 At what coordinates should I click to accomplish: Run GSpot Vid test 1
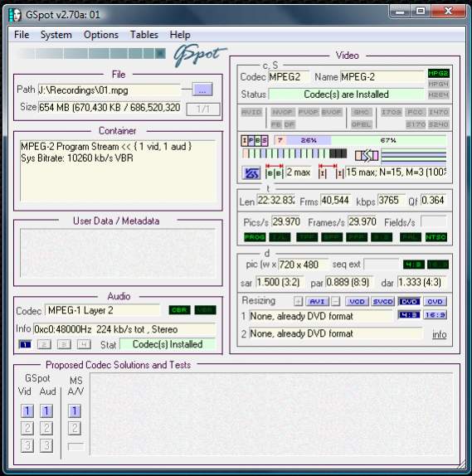click(x=27, y=410)
